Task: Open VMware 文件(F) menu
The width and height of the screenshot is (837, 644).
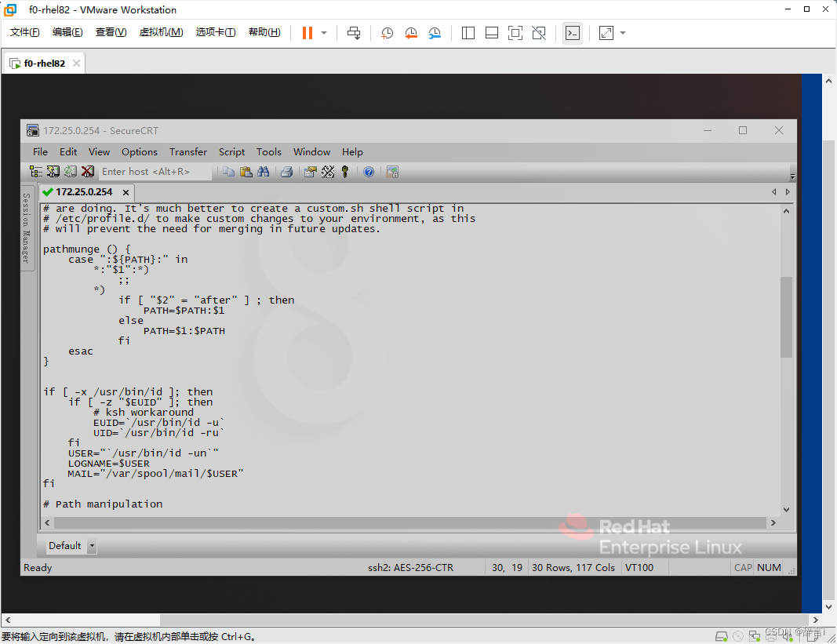Action: coord(24,32)
